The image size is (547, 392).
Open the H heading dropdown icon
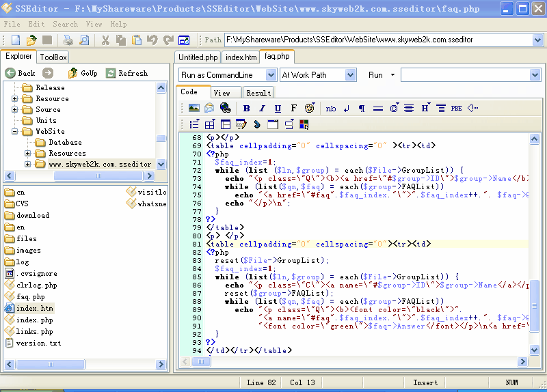coord(425,108)
